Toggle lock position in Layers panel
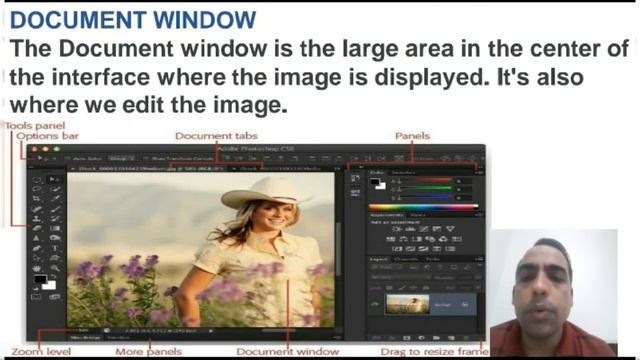The width and height of the screenshot is (640, 360). click(x=413, y=288)
